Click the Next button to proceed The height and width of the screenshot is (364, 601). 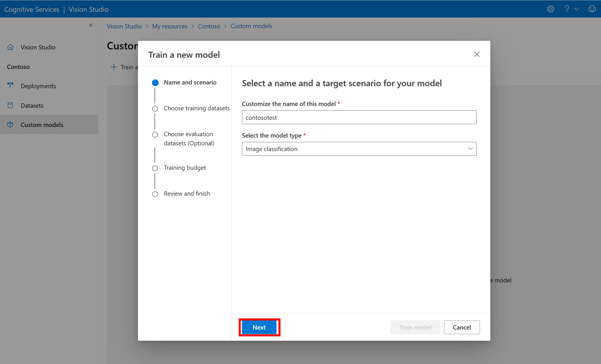point(258,327)
